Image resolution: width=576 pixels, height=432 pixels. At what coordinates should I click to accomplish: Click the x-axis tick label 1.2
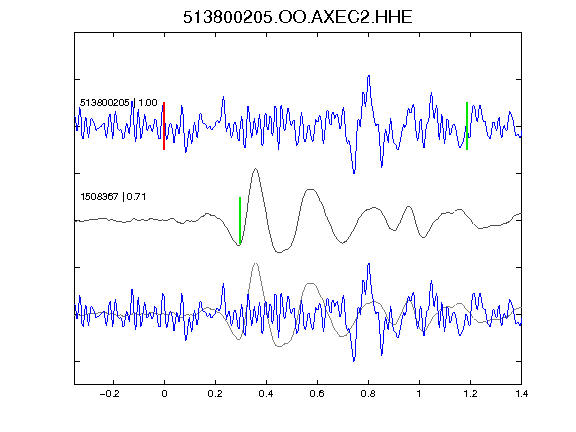[x=470, y=394]
